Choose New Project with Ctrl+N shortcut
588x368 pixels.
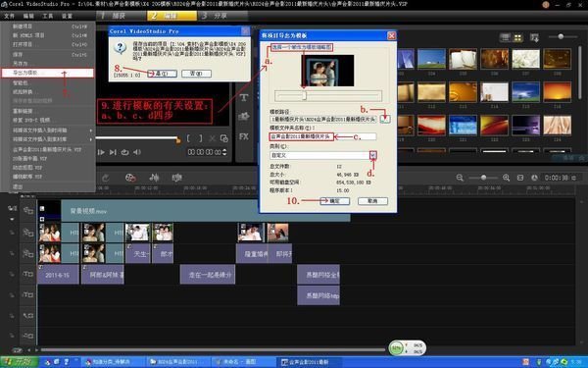(x=49, y=26)
